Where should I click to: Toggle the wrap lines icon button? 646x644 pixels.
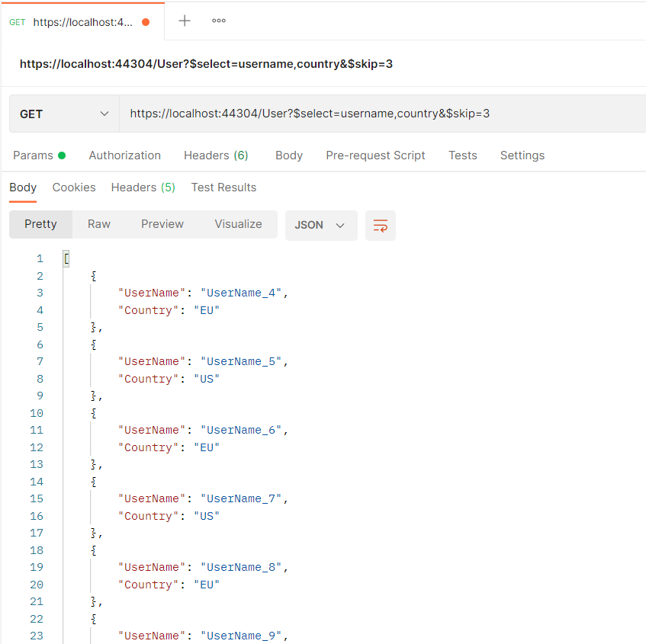tap(381, 226)
